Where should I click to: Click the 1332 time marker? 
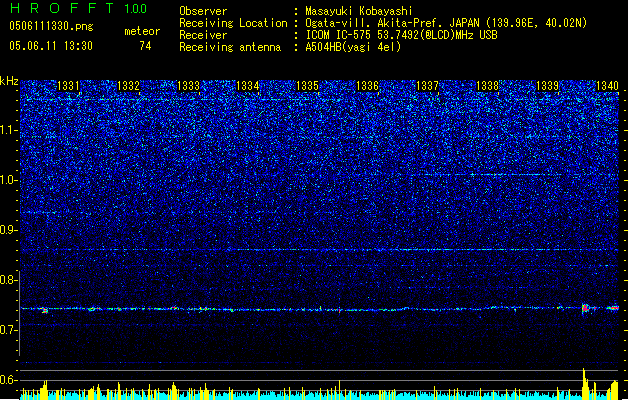pos(128,86)
